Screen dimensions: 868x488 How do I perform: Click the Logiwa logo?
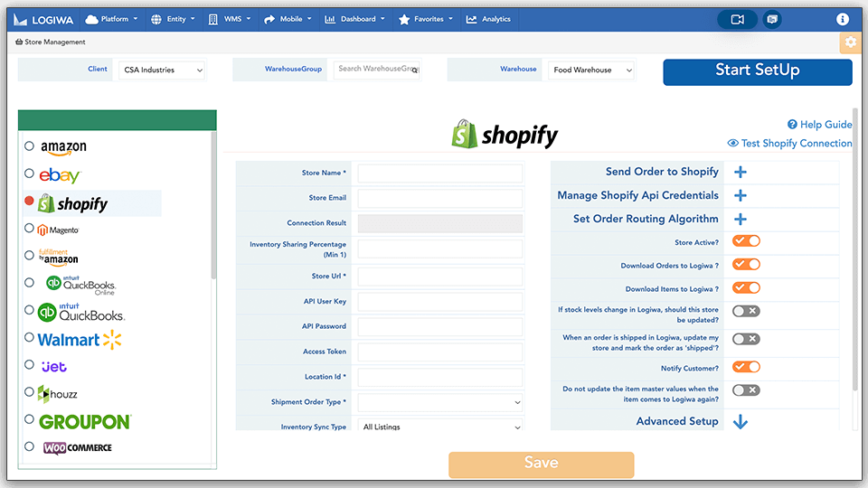coord(43,20)
